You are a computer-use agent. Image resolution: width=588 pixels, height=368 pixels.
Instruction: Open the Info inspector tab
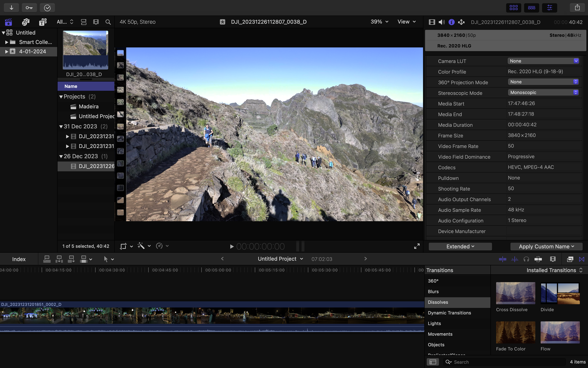[x=451, y=22]
